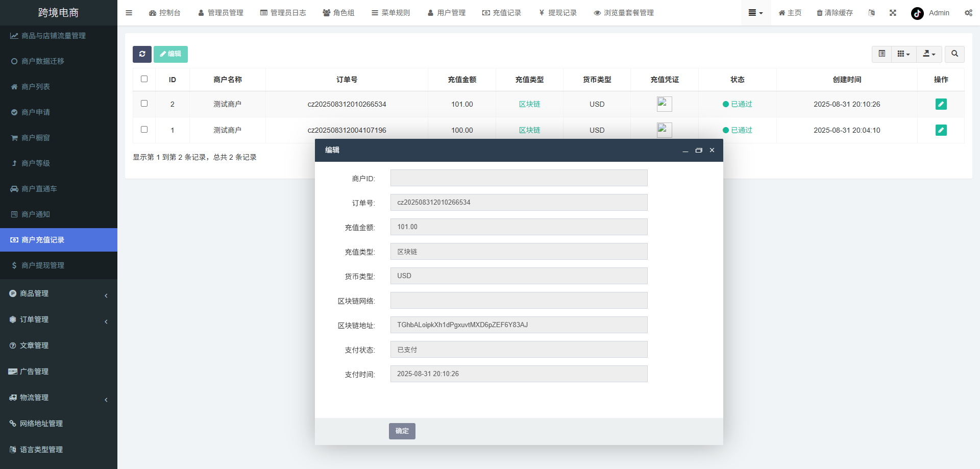Open the export data icon dropdown
The width and height of the screenshot is (980, 469).
pyautogui.click(x=928, y=54)
